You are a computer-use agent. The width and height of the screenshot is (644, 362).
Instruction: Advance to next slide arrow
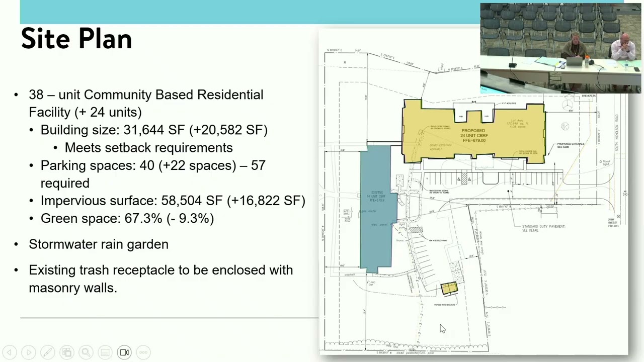pos(29,352)
